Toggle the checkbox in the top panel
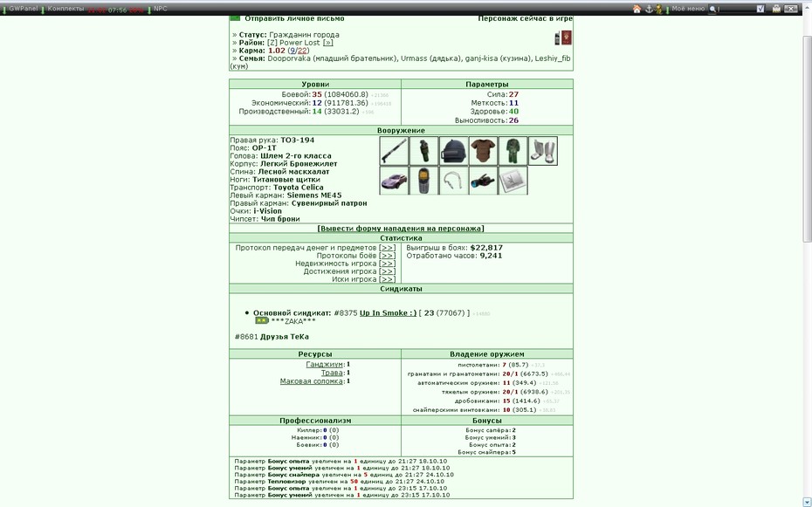Screen dimensions: 812x507 click(760, 9)
